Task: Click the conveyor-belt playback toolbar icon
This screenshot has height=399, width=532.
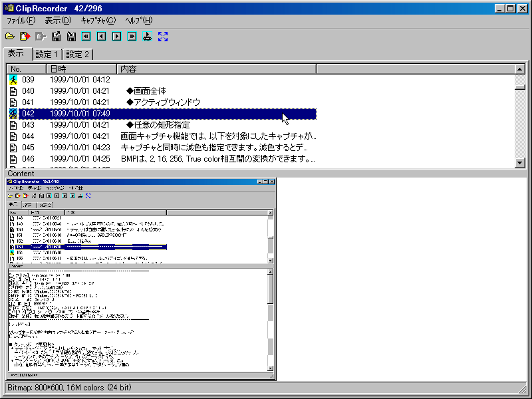Action: [x=147, y=37]
